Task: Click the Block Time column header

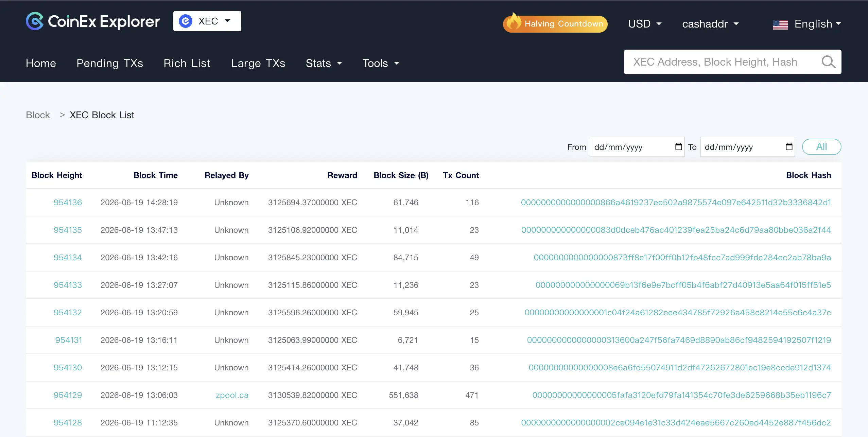Action: tap(156, 175)
